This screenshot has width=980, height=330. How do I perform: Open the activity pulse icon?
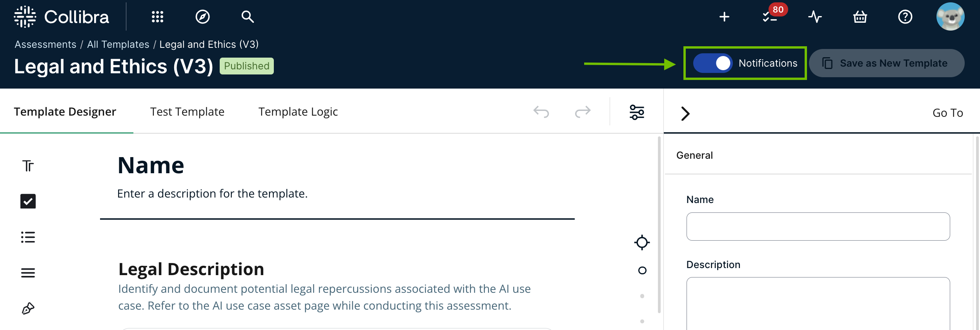click(815, 17)
